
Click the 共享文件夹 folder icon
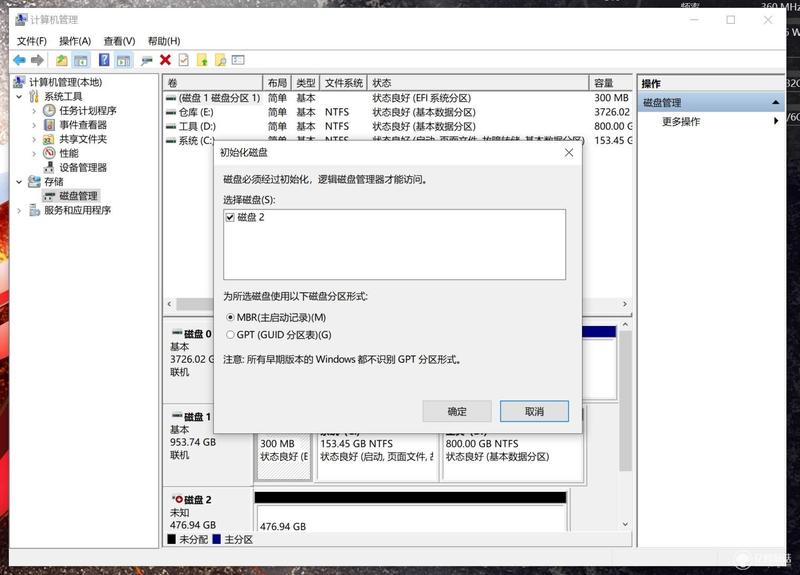pos(48,139)
